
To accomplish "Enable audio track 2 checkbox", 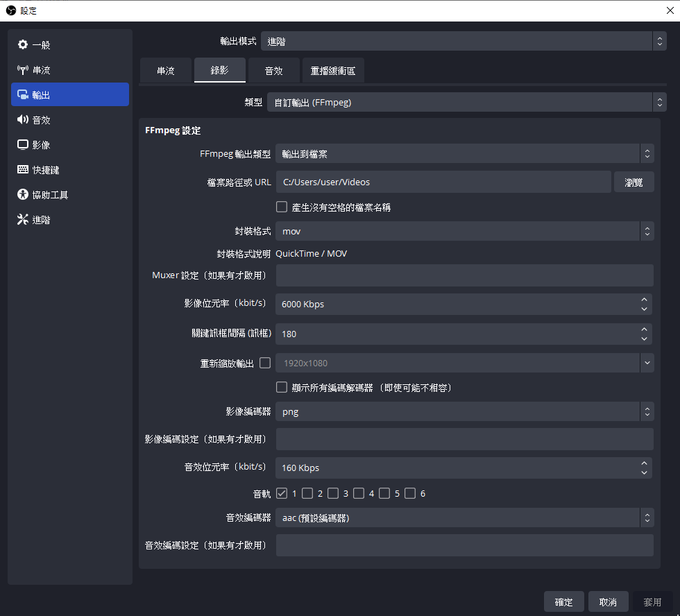I will point(307,493).
